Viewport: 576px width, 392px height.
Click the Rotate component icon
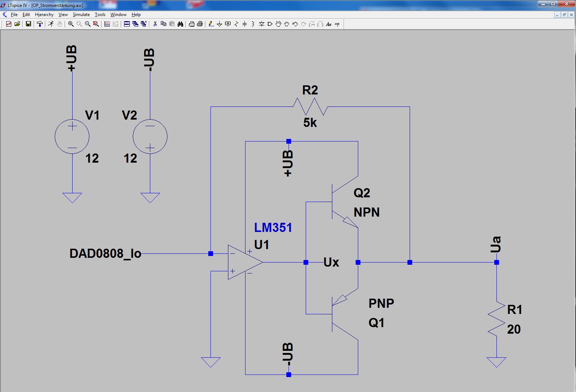click(312, 24)
